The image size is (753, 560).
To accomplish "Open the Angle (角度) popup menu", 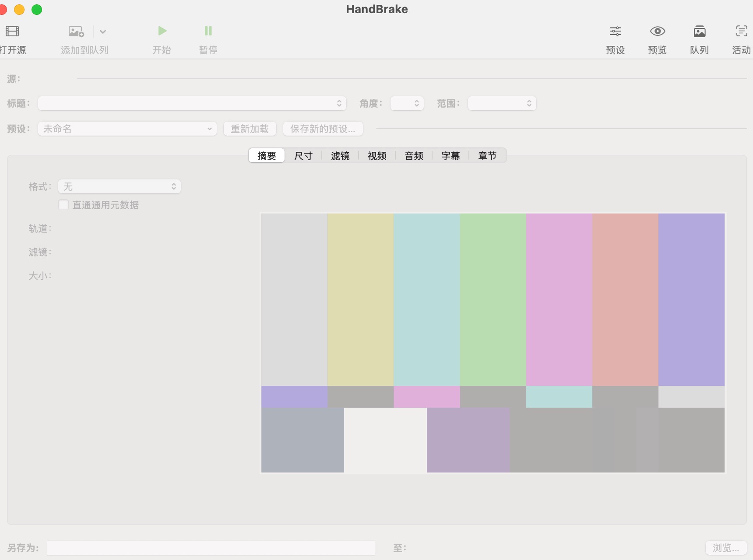I will coord(407,103).
